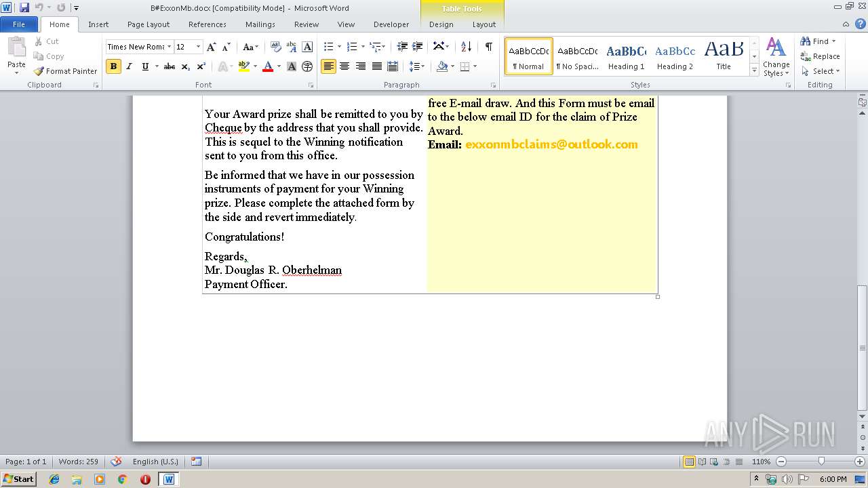Apply red font color
This screenshot has width=868, height=488.
[268, 66]
